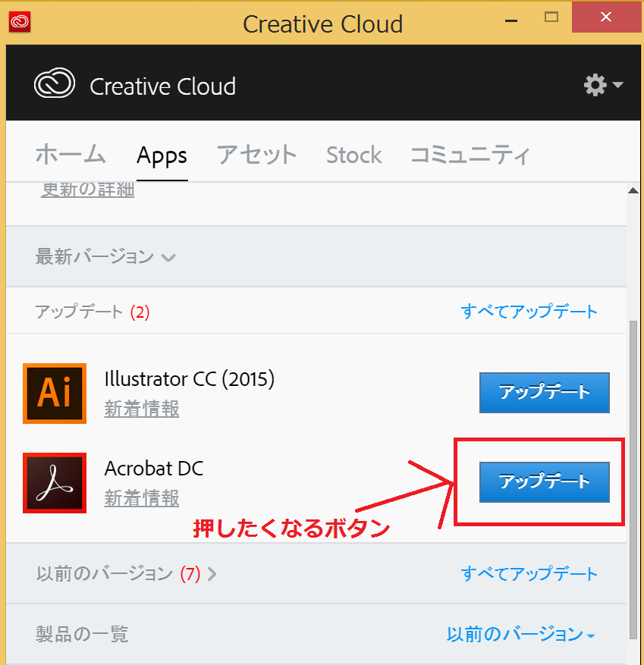Open the アセット tab
The image size is (644, 665).
point(256,155)
